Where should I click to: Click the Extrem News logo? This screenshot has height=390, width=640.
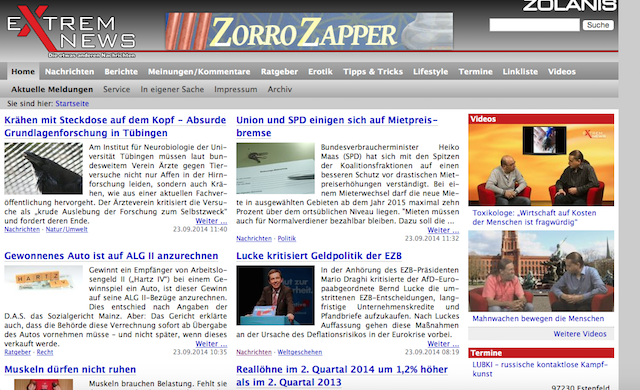(x=71, y=32)
